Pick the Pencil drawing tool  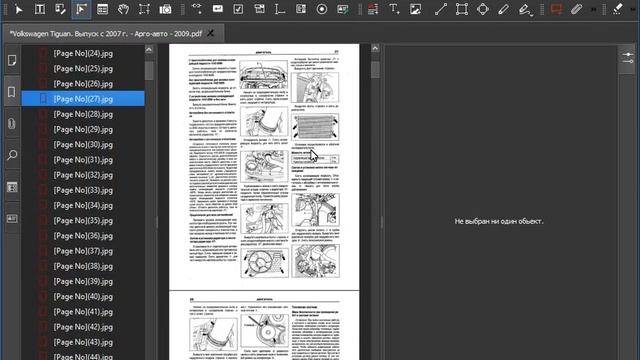click(x=503, y=9)
